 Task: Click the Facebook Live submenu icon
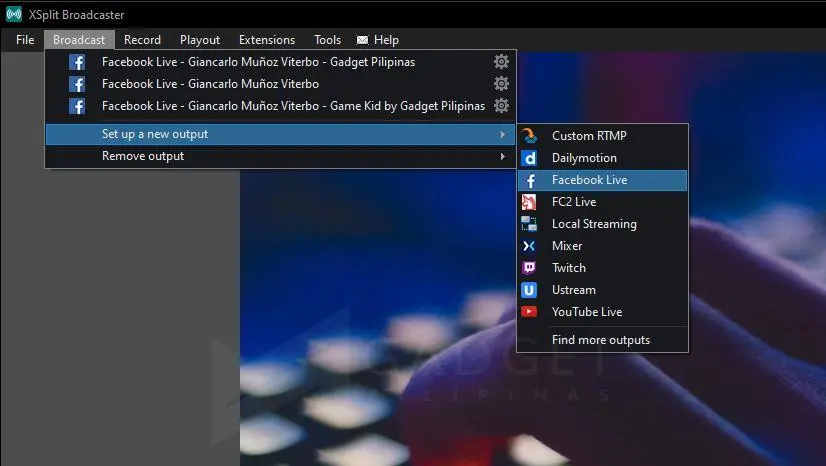(530, 181)
